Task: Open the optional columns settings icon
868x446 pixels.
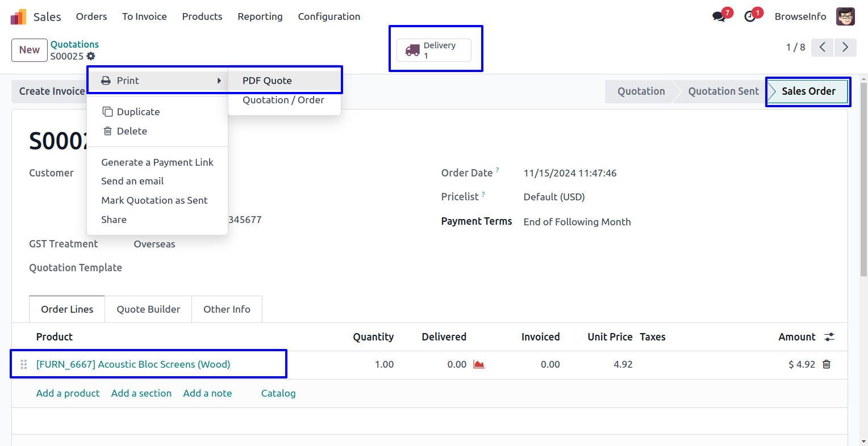Action: tap(829, 337)
